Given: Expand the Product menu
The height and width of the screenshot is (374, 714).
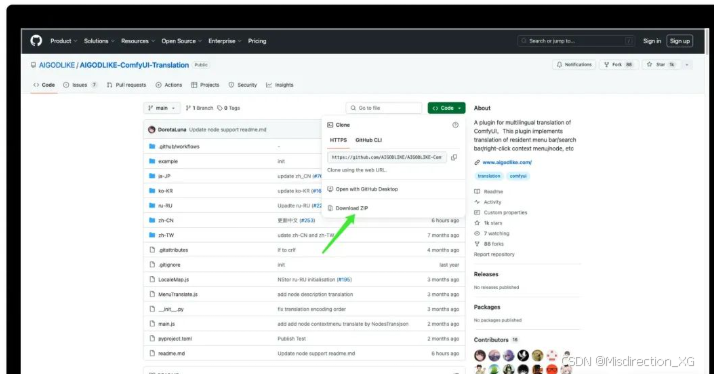Looking at the screenshot, I should click(63, 41).
